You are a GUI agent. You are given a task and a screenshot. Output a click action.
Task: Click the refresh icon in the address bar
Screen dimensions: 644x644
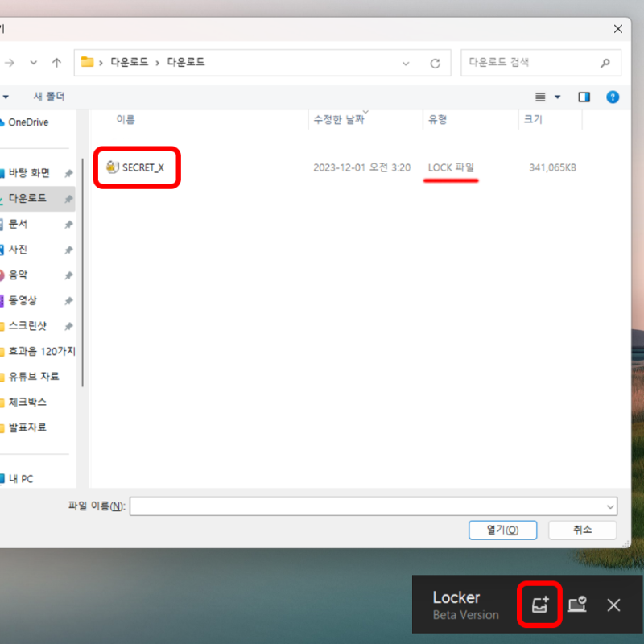tap(434, 63)
